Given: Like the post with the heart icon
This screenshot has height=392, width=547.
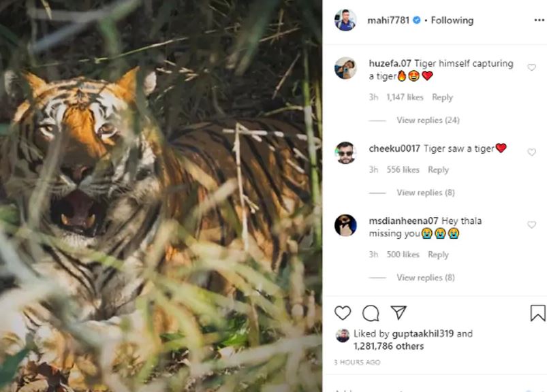Looking at the screenshot, I should [343, 313].
